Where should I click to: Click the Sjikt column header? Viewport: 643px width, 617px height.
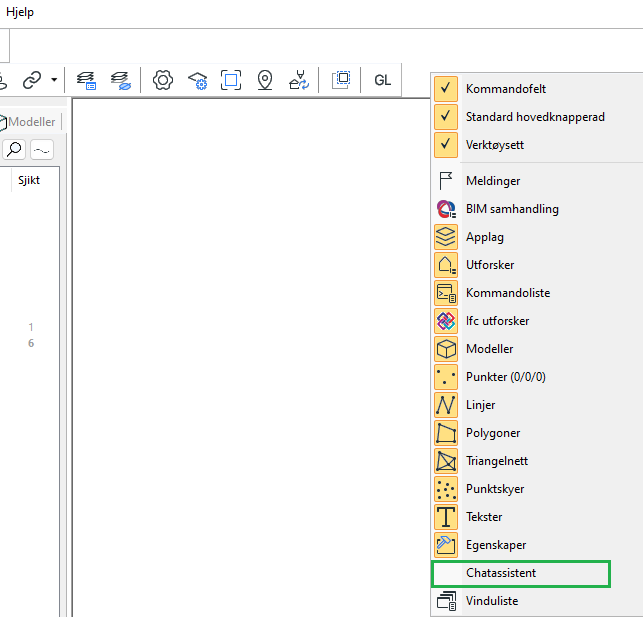pyautogui.click(x=29, y=181)
